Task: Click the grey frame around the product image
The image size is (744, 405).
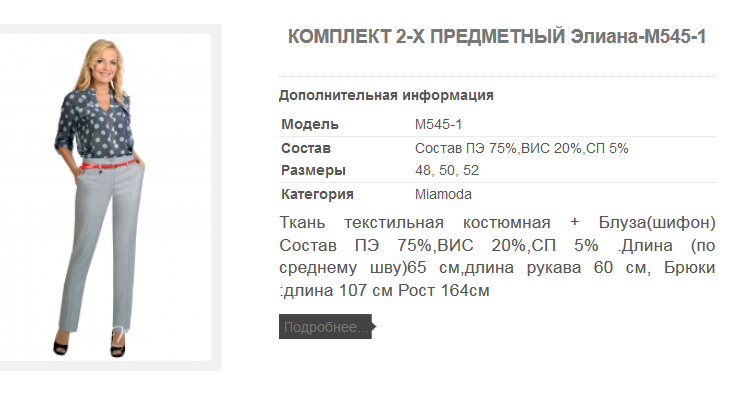Action: pos(216,197)
